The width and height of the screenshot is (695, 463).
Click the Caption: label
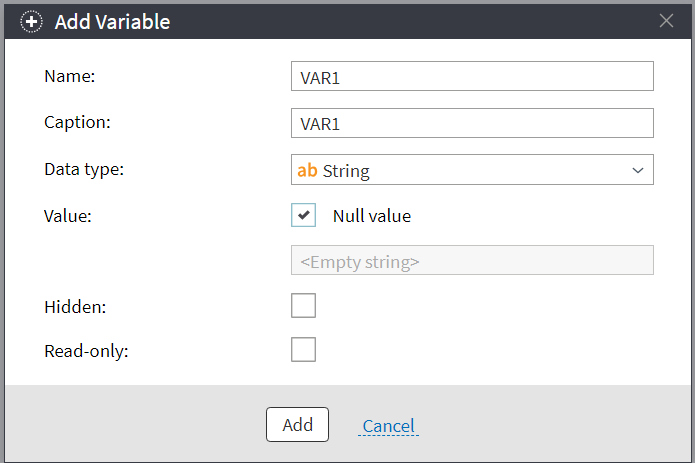click(77, 122)
